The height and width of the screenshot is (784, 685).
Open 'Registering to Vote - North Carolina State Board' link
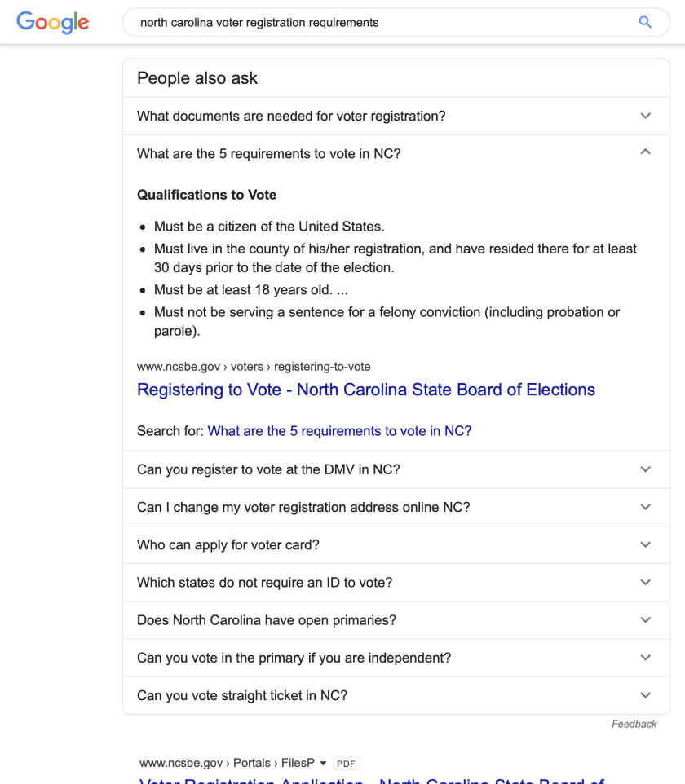click(366, 390)
